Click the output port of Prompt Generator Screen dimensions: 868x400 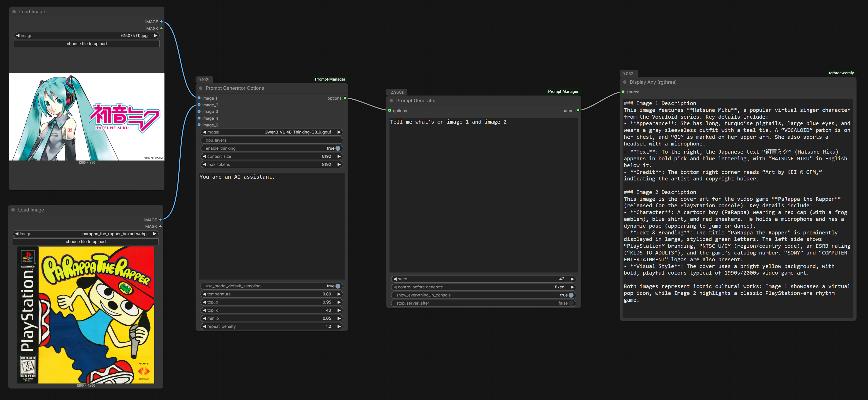pos(578,111)
